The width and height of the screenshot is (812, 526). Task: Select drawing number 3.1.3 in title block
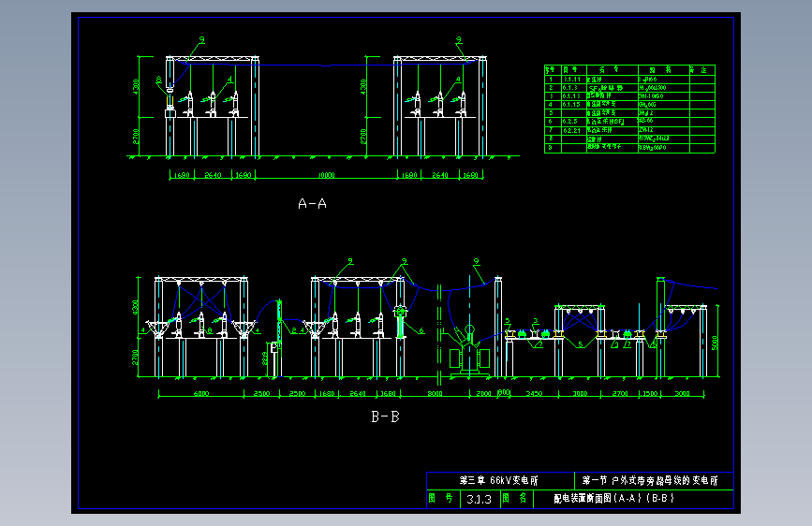[479, 500]
